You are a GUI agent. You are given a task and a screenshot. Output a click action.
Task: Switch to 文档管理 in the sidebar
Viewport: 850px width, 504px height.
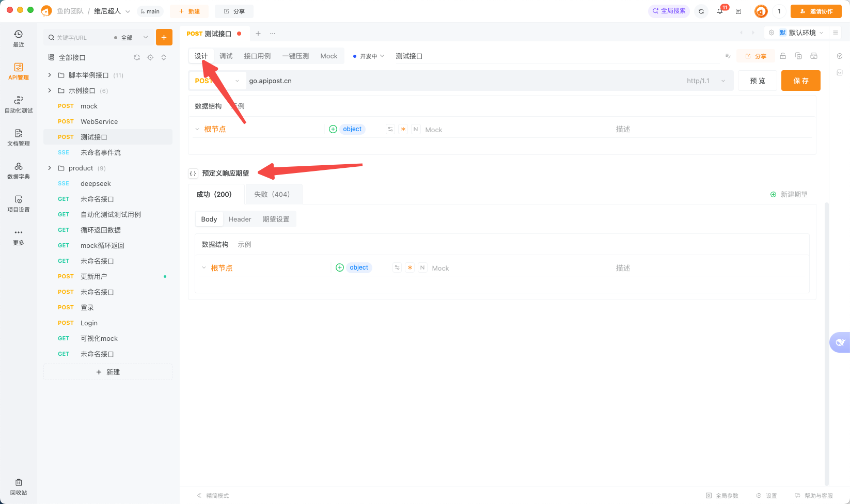pyautogui.click(x=18, y=138)
